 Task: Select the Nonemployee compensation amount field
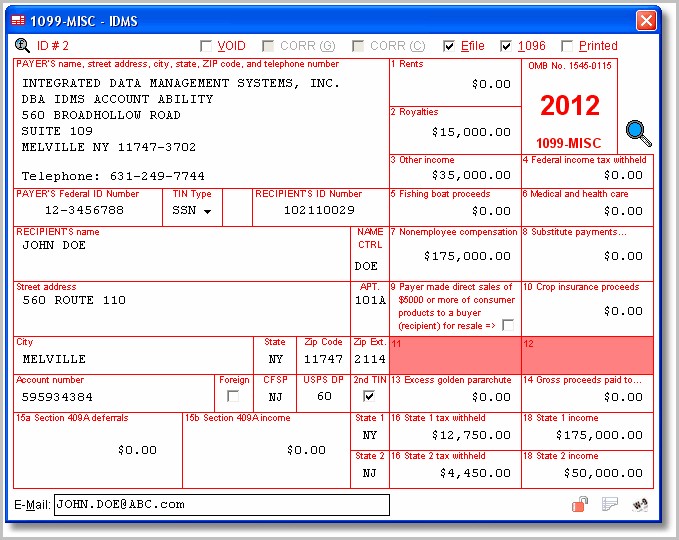pos(455,256)
